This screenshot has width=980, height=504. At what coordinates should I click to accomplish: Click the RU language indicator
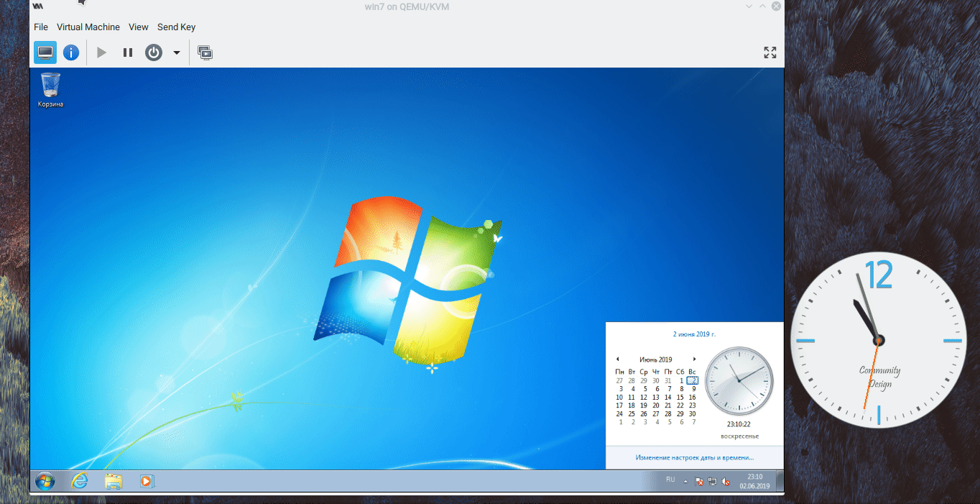point(670,480)
